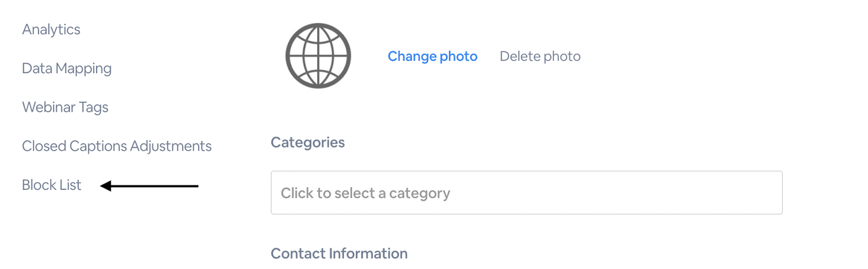The image size is (868, 269).
Task: Click the globe profile photo icon
Action: 318,56
